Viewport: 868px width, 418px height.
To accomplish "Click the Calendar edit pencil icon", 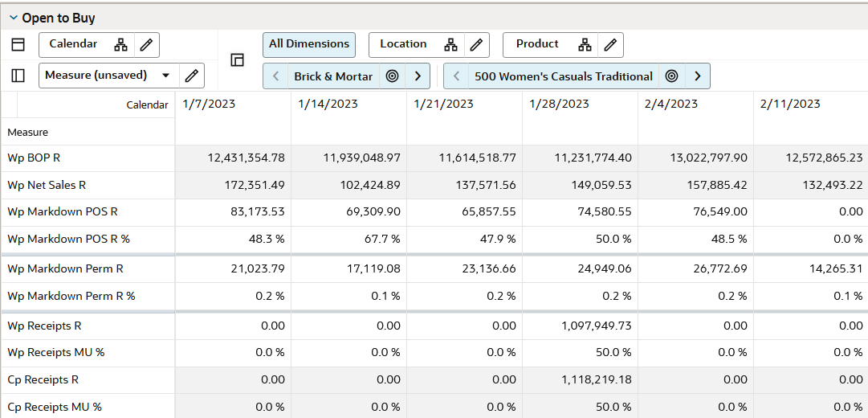I will (x=145, y=45).
